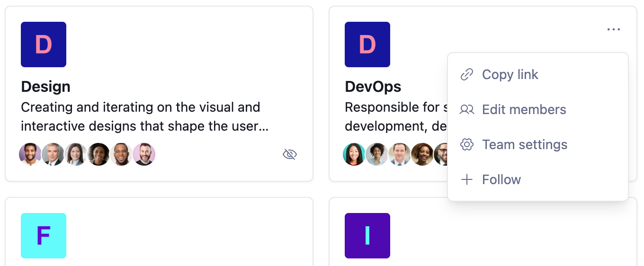Toggle the crossed-eye visibility icon on Design card
Screen dimensions: 644x266
click(290, 154)
